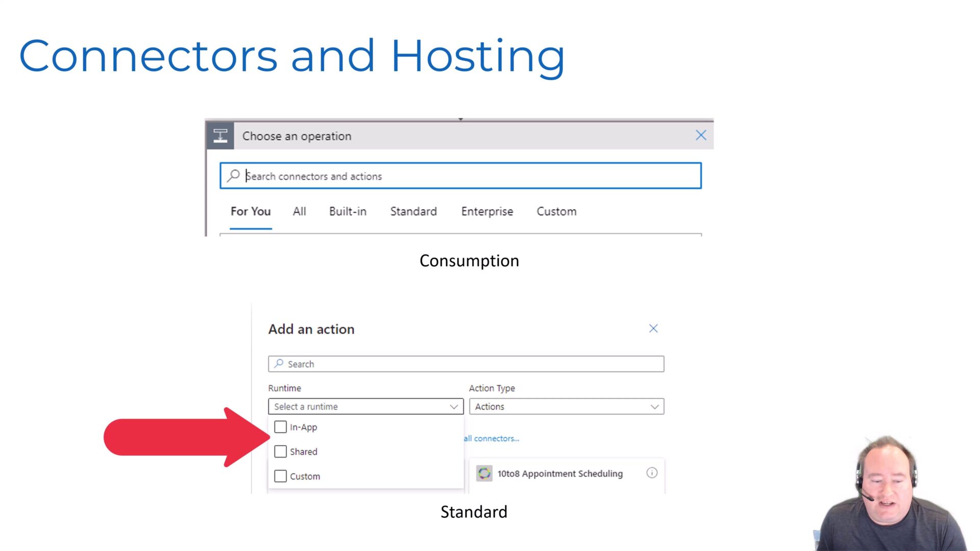The image size is (980, 551).
Task: Expand the Actions dropdown under Action Type
Action: [566, 406]
